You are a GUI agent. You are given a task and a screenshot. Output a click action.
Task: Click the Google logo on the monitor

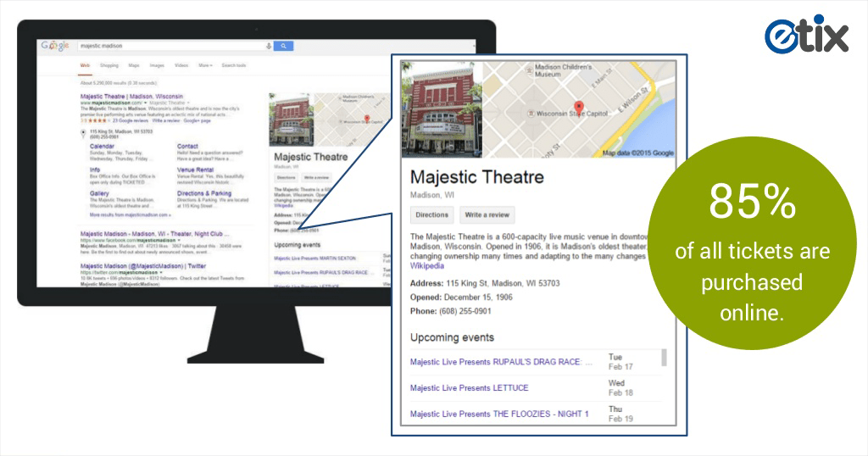pyautogui.click(x=55, y=46)
